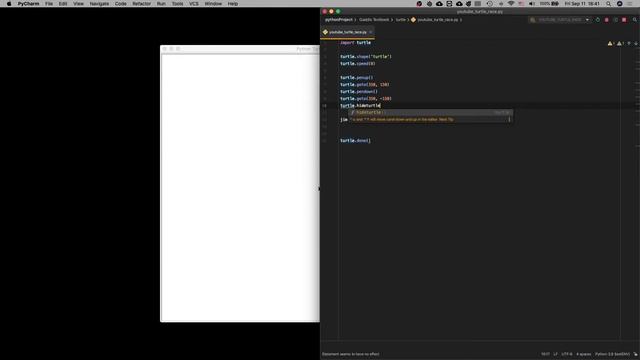Image resolution: width=640 pixels, height=360 pixels.
Task: Select the youtube_turtle_race.py editor tab
Action: 347,32
